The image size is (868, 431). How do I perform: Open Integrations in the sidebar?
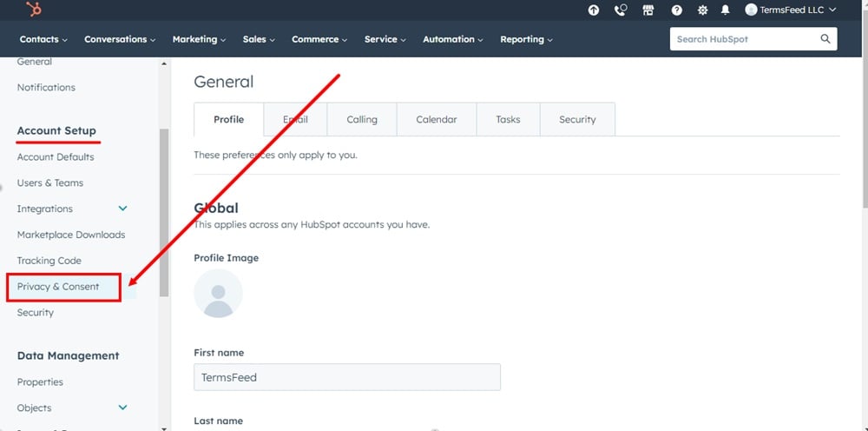click(x=45, y=209)
